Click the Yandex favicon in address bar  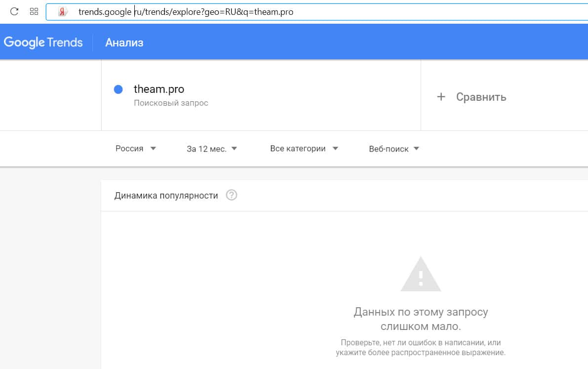(x=62, y=12)
